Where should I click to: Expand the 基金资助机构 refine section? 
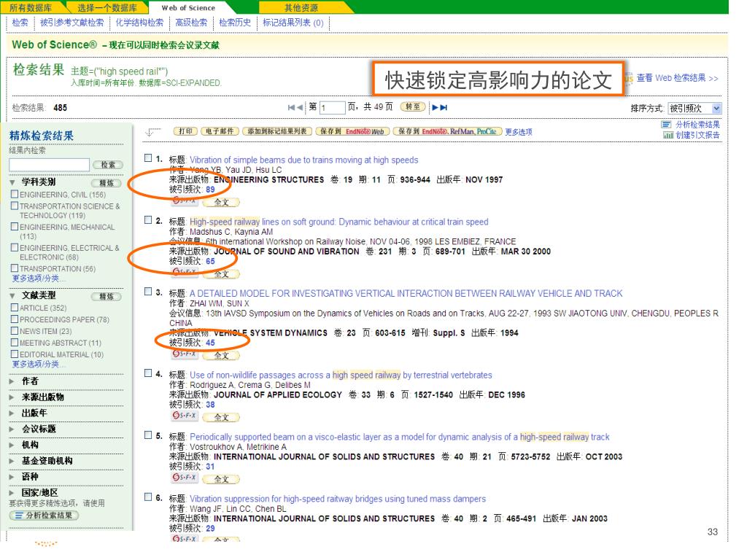coord(12,461)
